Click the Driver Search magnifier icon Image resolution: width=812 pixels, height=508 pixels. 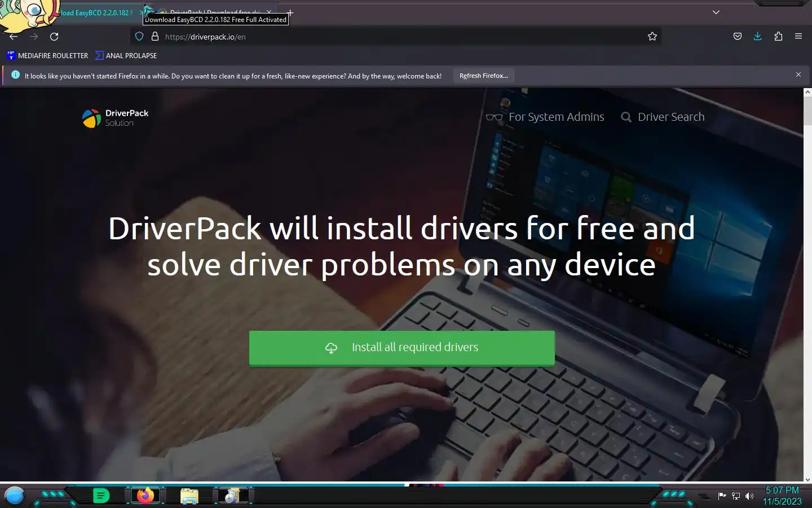coord(626,117)
